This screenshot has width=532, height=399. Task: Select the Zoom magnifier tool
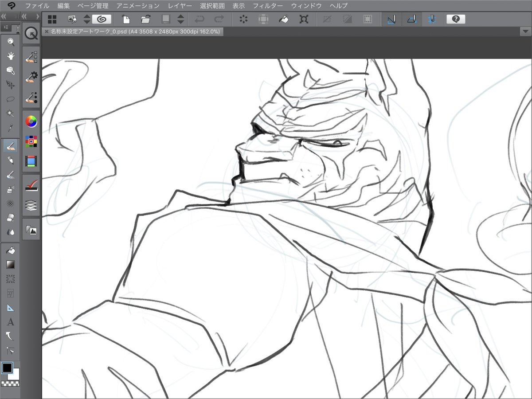[x=11, y=42]
